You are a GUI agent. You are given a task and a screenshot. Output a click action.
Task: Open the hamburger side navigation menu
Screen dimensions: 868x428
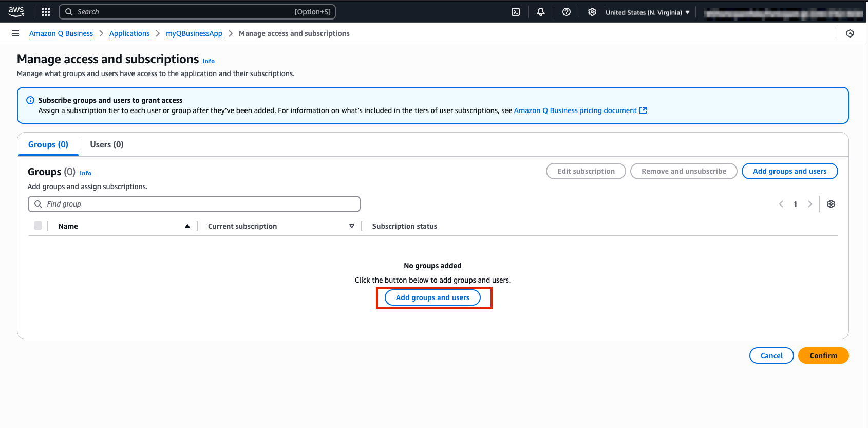15,33
